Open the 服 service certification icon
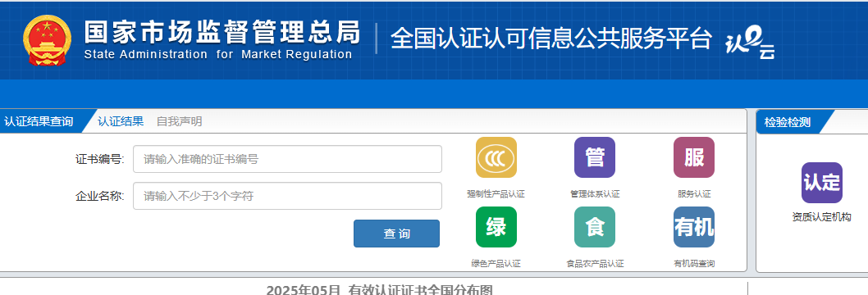 click(x=693, y=157)
